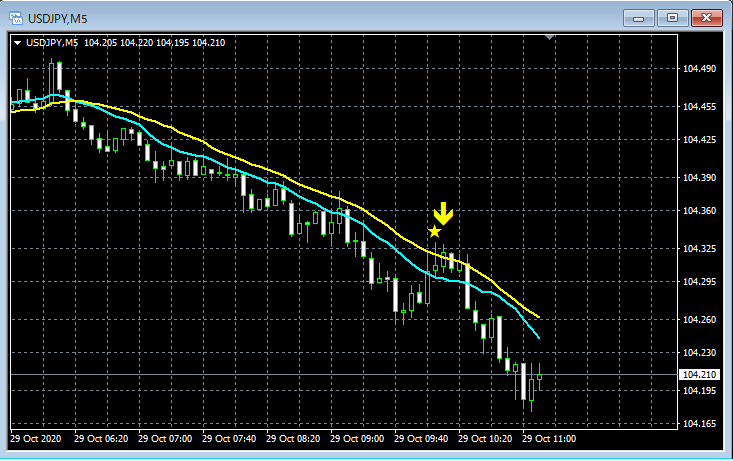Screen dimensions: 733x461
Task: Click the 29 Oct 07:40 time label
Action: click(229, 439)
